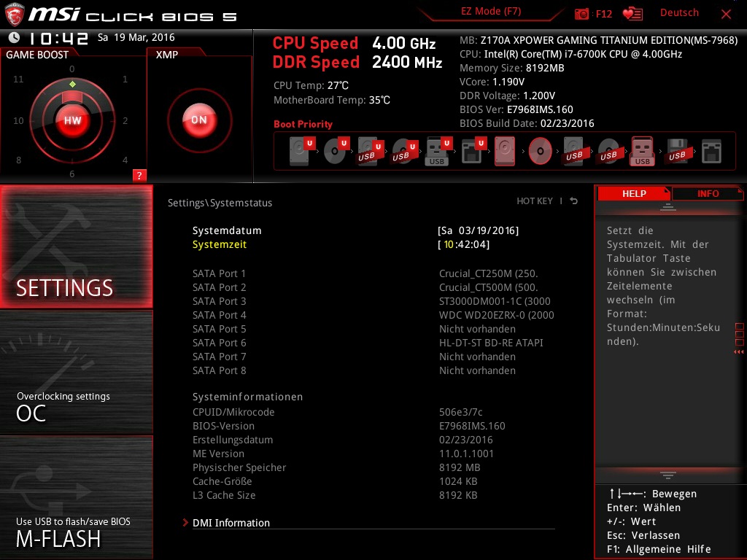Screen dimensions: 747x560
Task: Click the HOT KEY button
Action: tap(535, 201)
